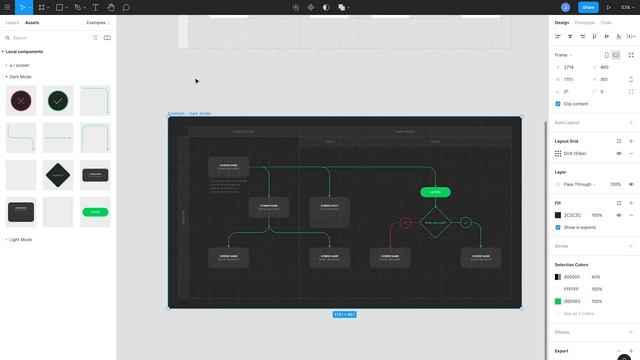Click the create component icon
The width and height of the screenshot is (640, 360).
pyautogui.click(x=311, y=7)
